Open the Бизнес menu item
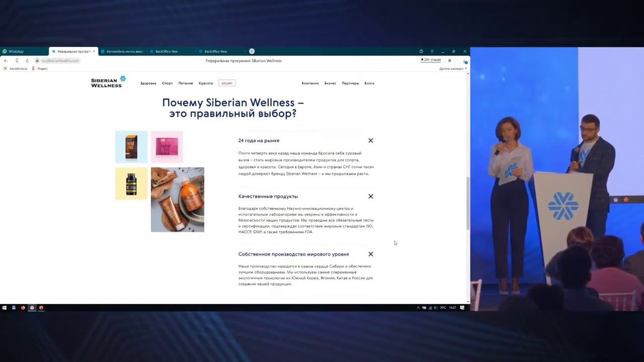This screenshot has height=362, width=644. pyautogui.click(x=330, y=83)
